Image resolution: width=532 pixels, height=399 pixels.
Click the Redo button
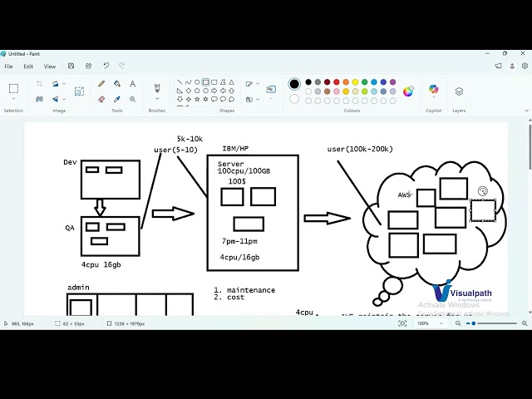(121, 66)
